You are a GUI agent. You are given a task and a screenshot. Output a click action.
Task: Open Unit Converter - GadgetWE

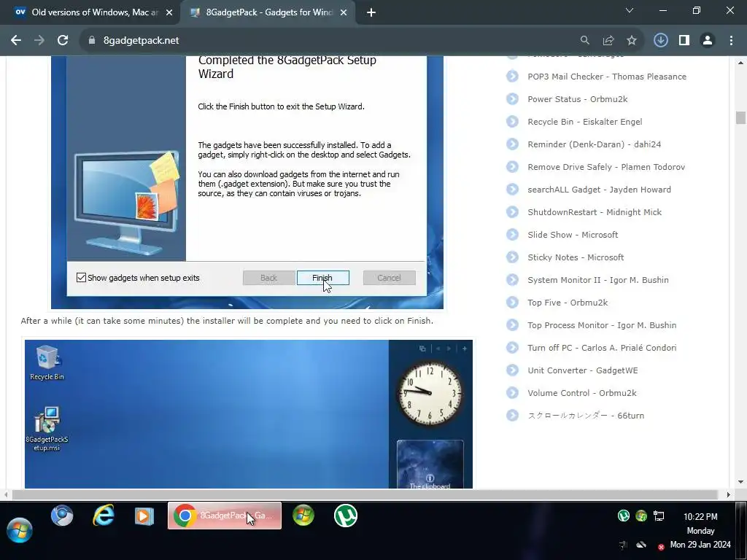pyautogui.click(x=582, y=370)
